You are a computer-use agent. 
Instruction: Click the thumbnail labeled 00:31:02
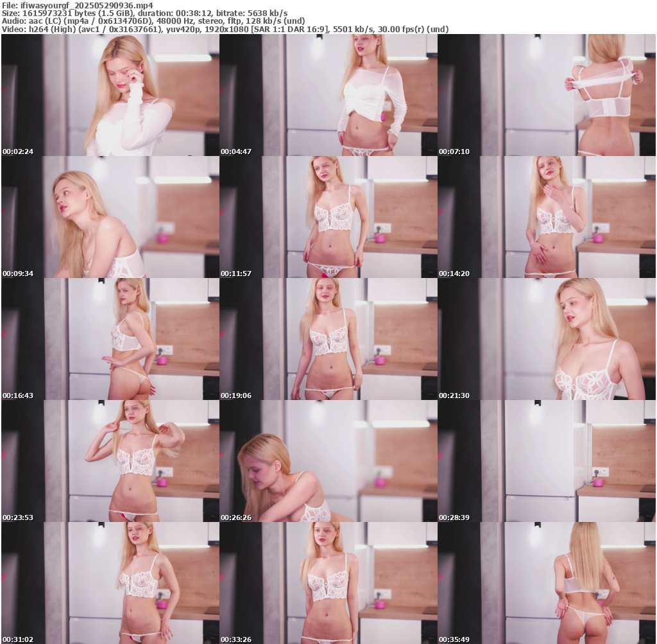point(110,583)
